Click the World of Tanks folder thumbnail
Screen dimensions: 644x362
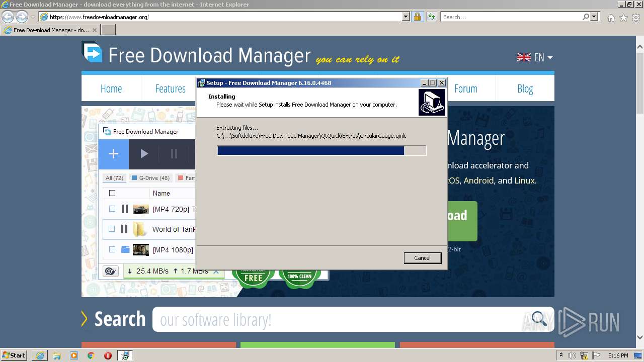coord(139,229)
